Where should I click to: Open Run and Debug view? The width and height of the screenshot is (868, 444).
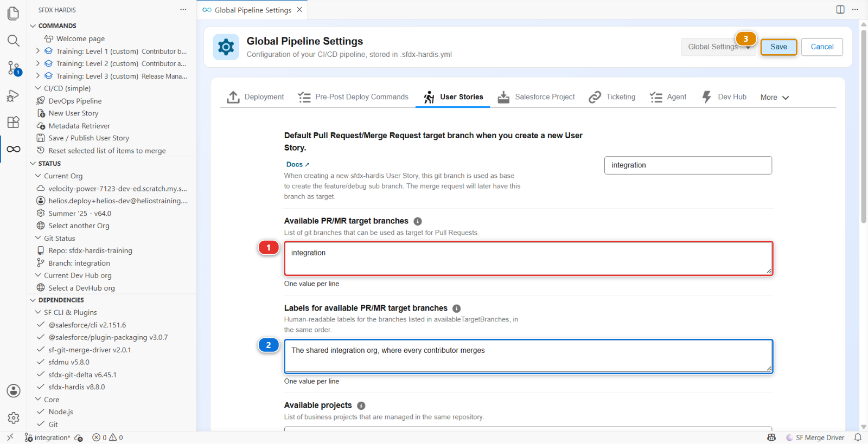click(x=14, y=95)
